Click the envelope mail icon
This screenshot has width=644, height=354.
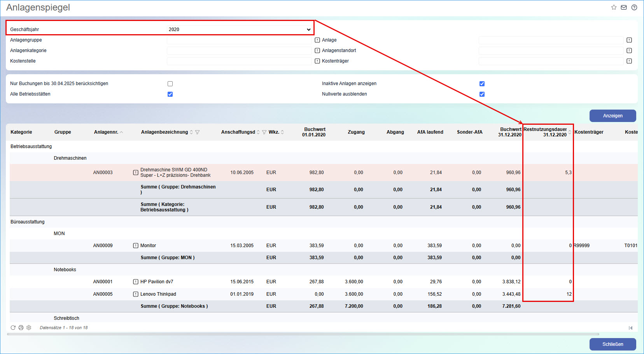click(x=624, y=7)
